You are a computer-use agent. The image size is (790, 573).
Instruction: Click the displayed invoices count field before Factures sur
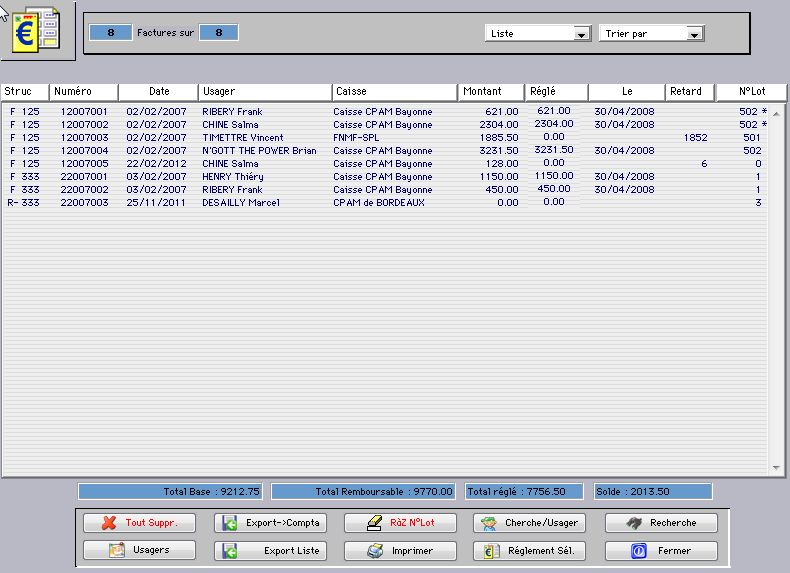110,32
